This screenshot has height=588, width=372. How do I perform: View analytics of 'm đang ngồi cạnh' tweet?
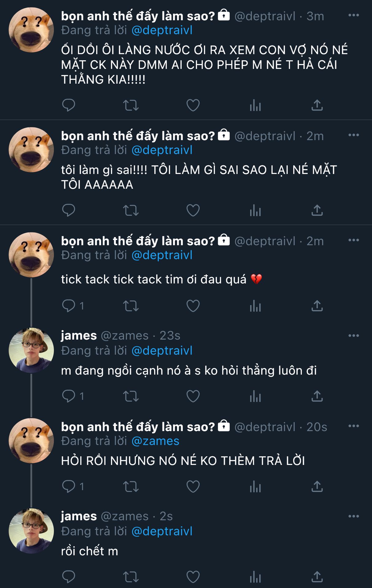pos(255,396)
